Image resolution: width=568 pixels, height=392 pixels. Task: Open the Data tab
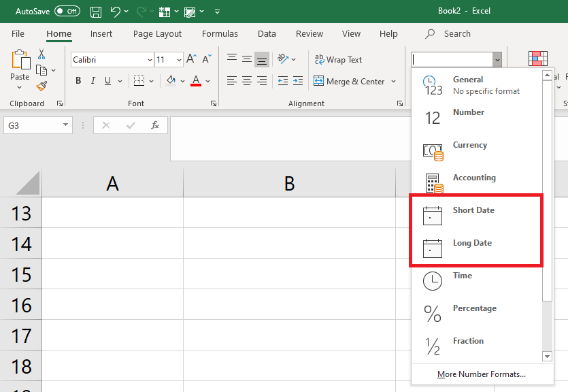click(x=267, y=34)
